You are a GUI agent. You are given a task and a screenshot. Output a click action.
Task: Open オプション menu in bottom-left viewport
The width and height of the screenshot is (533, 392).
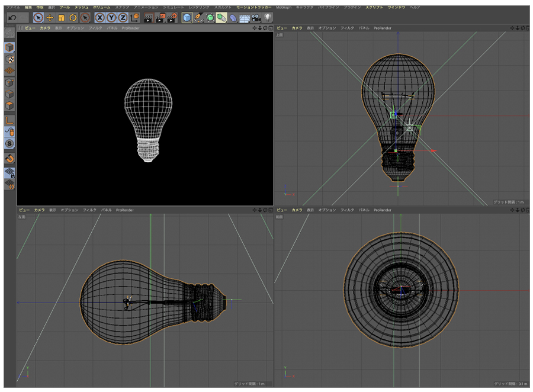[69, 210]
